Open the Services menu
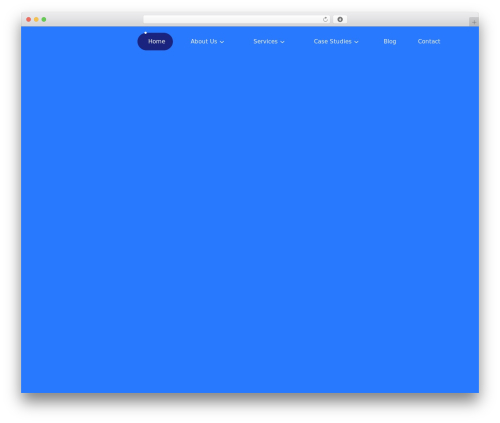Viewport: 500px width, 423px height. 265,41
